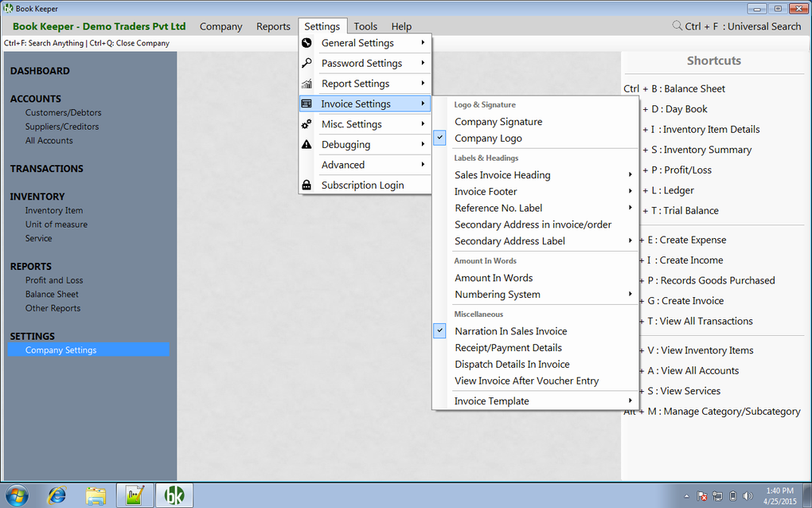Click the Settings menu

click(322, 26)
